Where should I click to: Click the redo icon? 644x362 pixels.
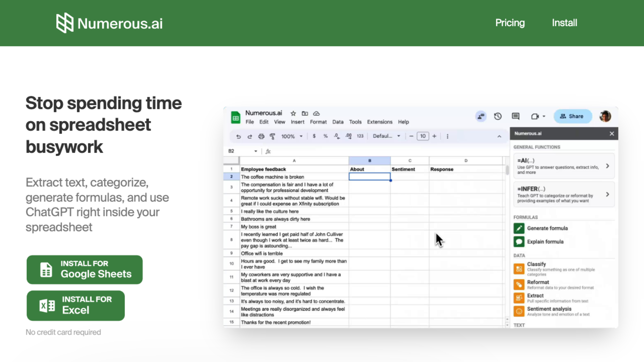pos(250,136)
